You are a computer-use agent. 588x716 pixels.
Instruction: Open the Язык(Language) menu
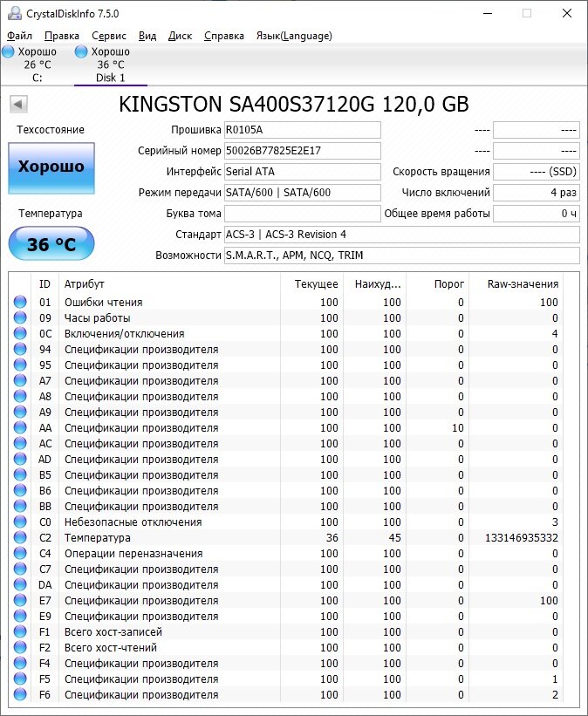(x=294, y=36)
